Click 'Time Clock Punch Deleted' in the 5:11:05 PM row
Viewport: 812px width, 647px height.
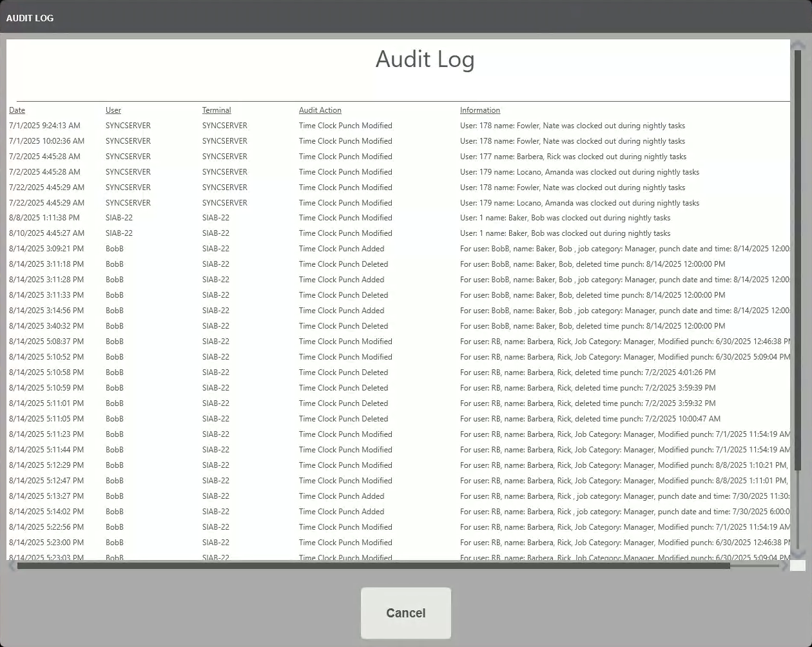pyautogui.click(x=343, y=419)
